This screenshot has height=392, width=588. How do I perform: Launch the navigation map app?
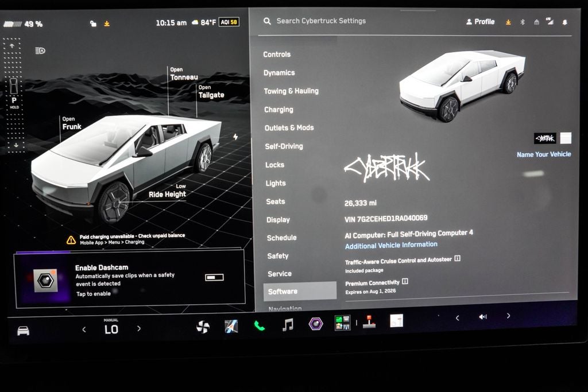(231, 327)
